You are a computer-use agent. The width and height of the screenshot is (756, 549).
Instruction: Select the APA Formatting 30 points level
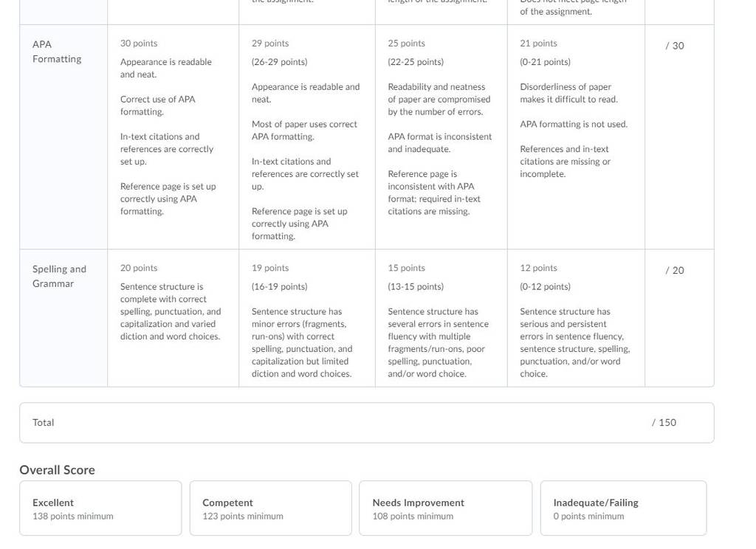point(173,137)
